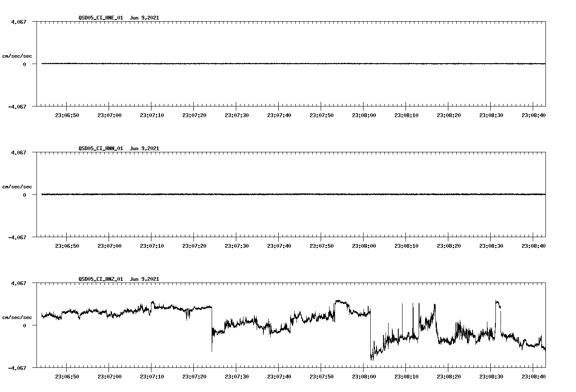Click 23:07:10 time label under HNZ plot

(152, 377)
